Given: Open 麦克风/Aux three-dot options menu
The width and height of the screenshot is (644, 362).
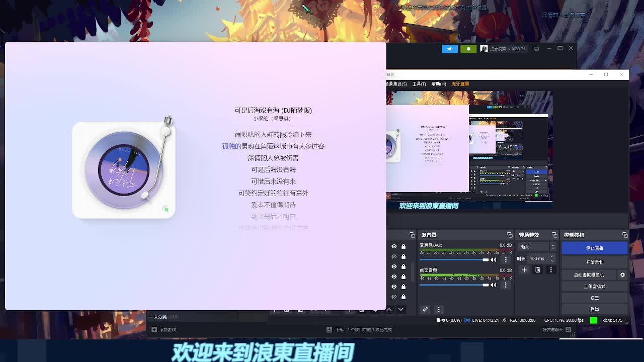Looking at the screenshot, I should coord(506,260).
